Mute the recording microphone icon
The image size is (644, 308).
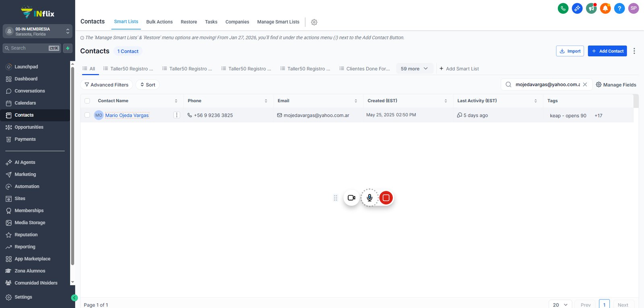click(369, 198)
